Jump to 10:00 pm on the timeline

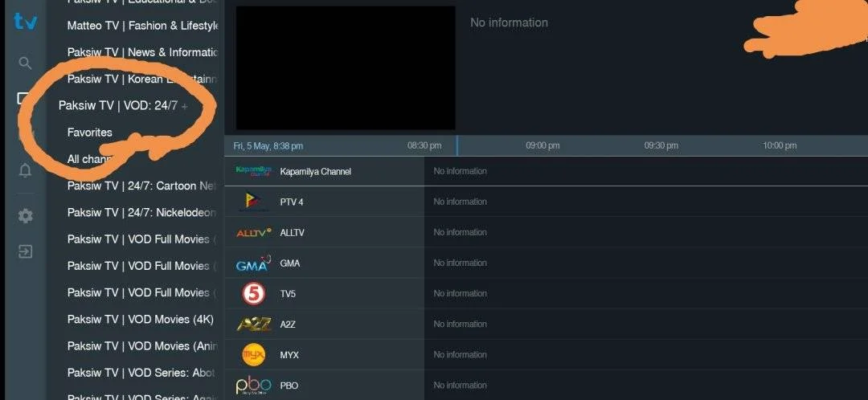[780, 145]
